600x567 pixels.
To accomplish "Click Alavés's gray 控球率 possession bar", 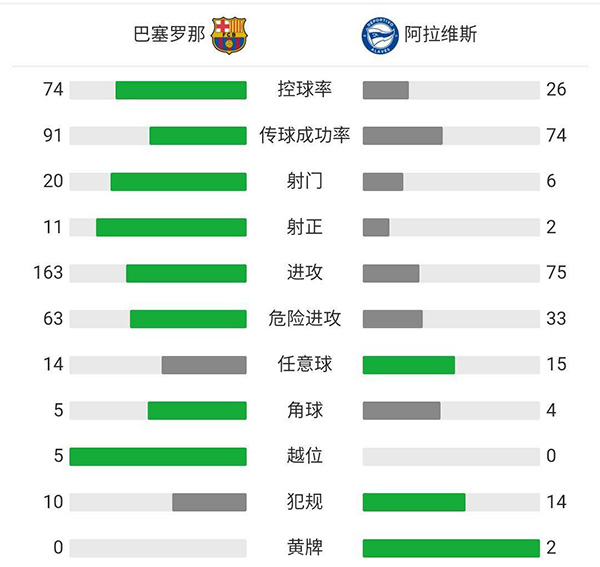I will pyautogui.click(x=386, y=90).
